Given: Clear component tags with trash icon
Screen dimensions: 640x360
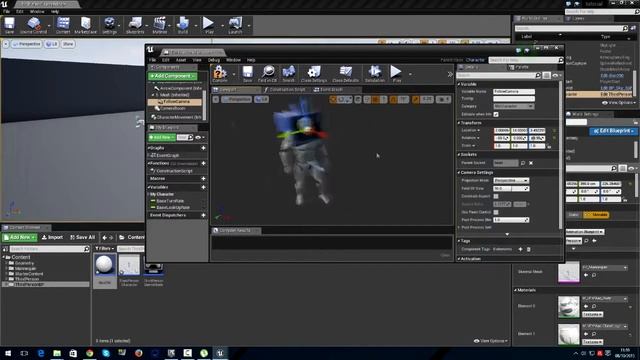Looking at the screenshot, I should [529, 249].
